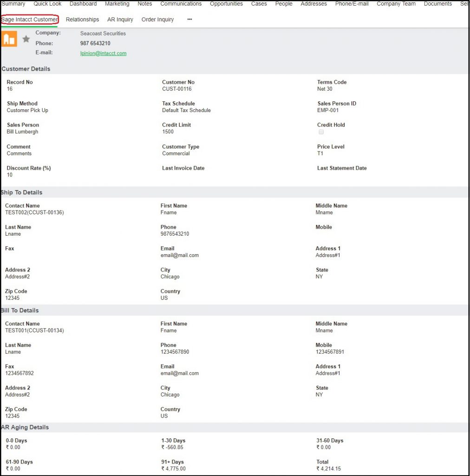Click the Customer Pick Up ship method
Viewport: 470px width, 476px height.
click(27, 110)
